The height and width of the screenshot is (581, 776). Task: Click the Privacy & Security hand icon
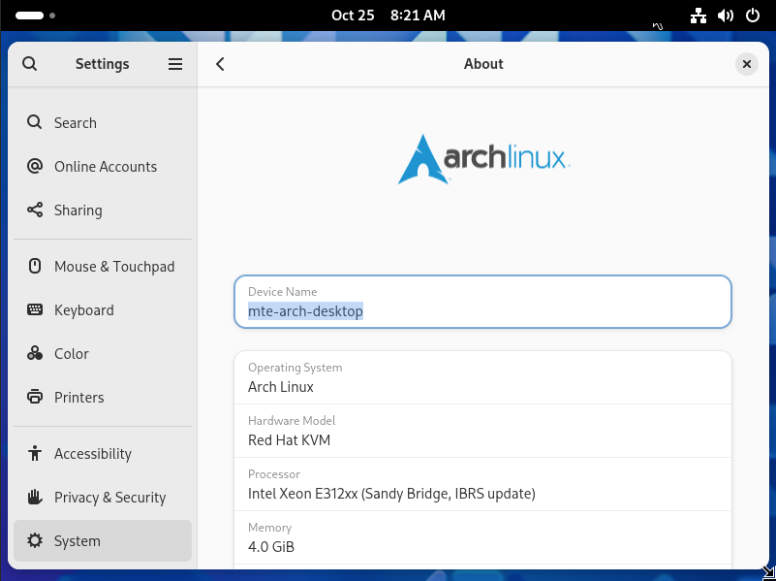coord(34,497)
